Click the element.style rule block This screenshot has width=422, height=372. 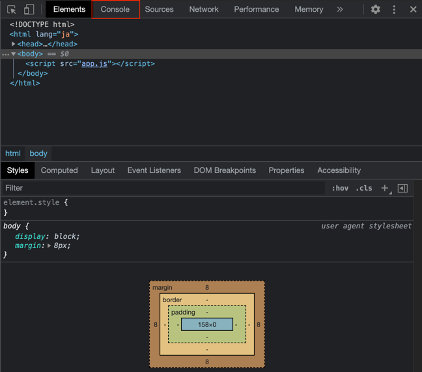click(207, 207)
